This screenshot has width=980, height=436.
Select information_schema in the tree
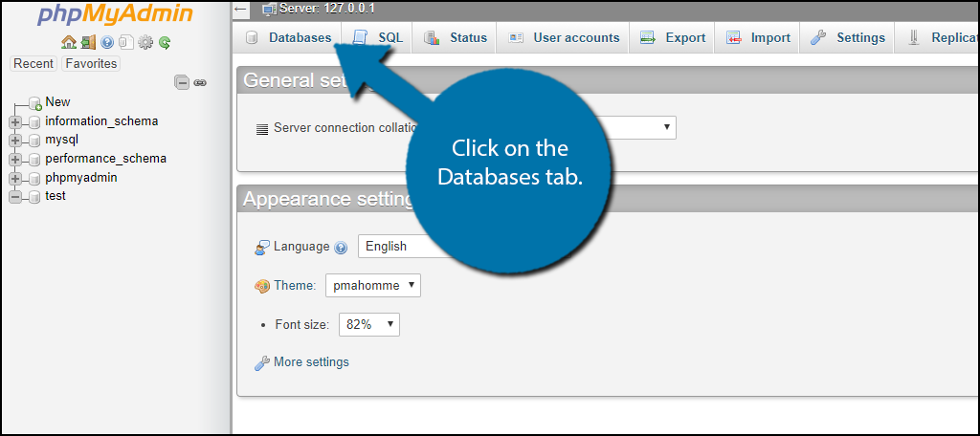coord(101,121)
